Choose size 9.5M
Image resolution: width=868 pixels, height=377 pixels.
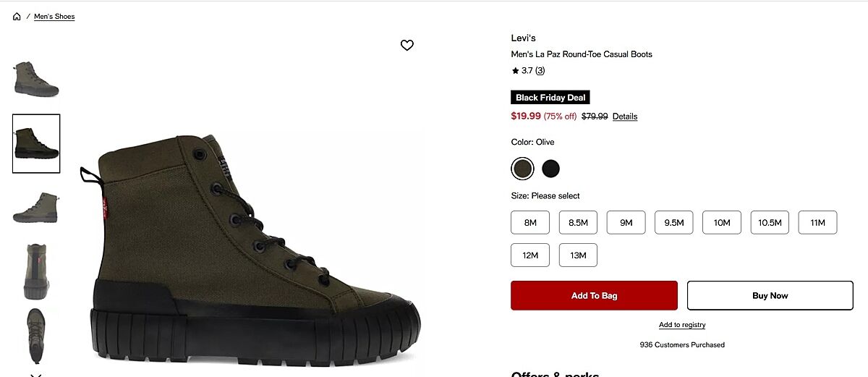click(674, 223)
